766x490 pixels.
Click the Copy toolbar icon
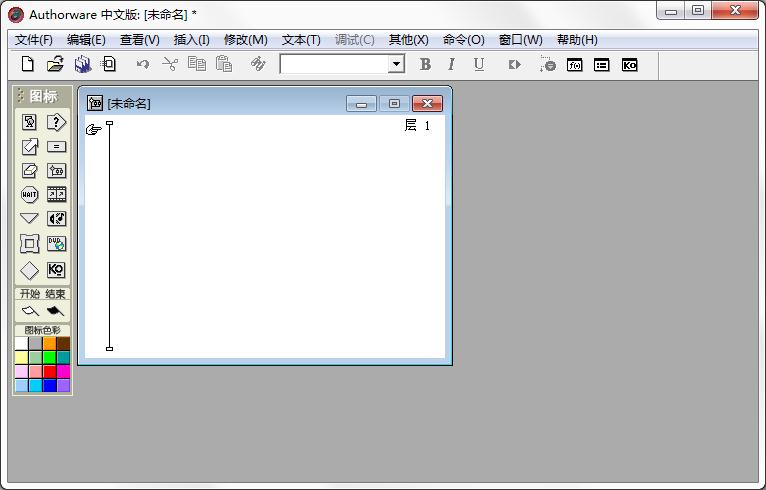[197, 64]
